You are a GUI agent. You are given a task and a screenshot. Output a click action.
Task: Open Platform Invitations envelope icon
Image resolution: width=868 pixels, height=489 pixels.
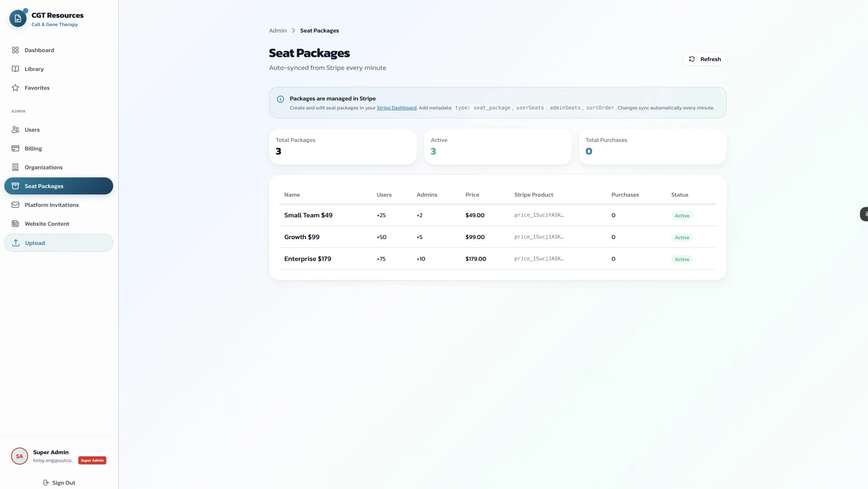click(x=15, y=205)
